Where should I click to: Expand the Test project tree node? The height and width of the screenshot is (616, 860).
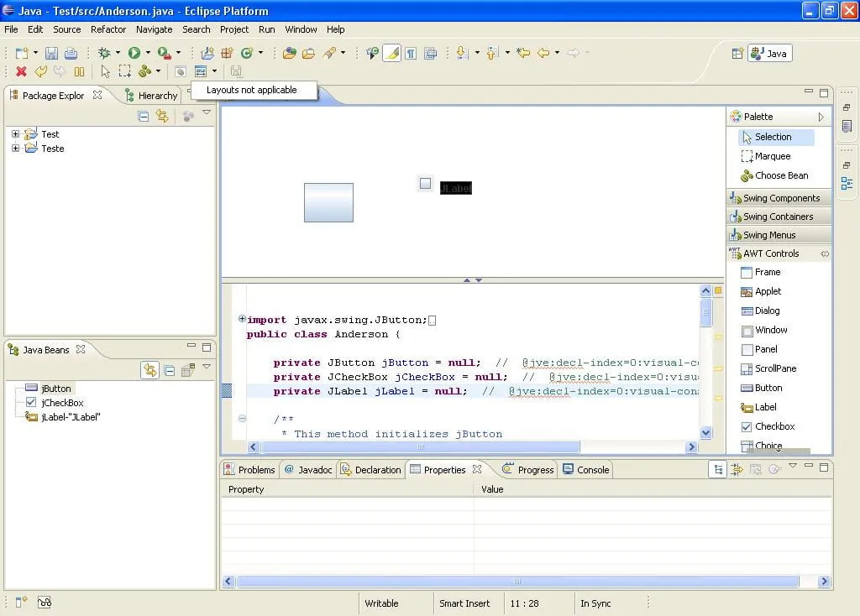15,134
